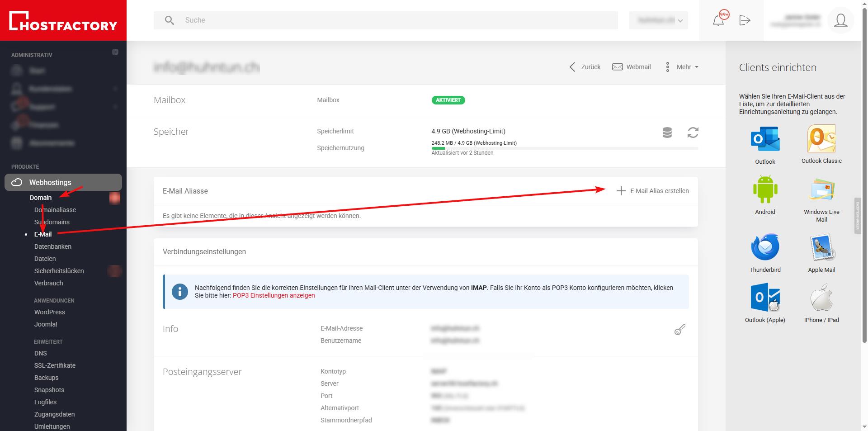Viewport: 868px width, 431px height.
Task: Open Webhostings in sidebar
Action: (63, 182)
